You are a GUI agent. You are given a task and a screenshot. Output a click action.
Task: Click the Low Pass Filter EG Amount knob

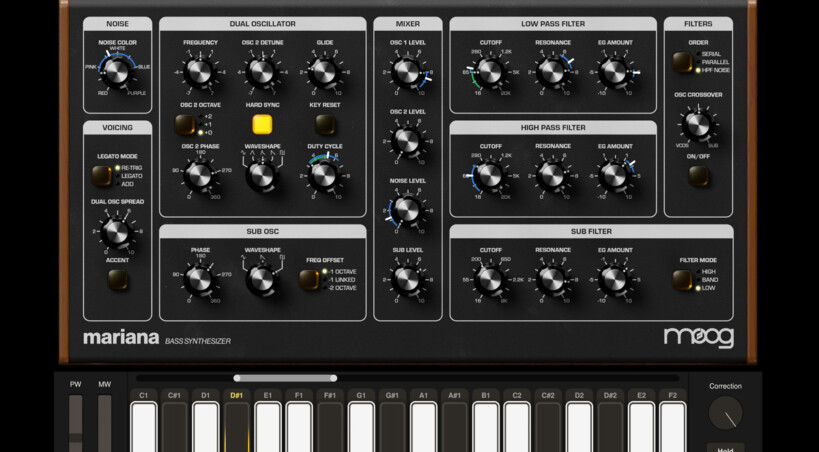point(614,72)
